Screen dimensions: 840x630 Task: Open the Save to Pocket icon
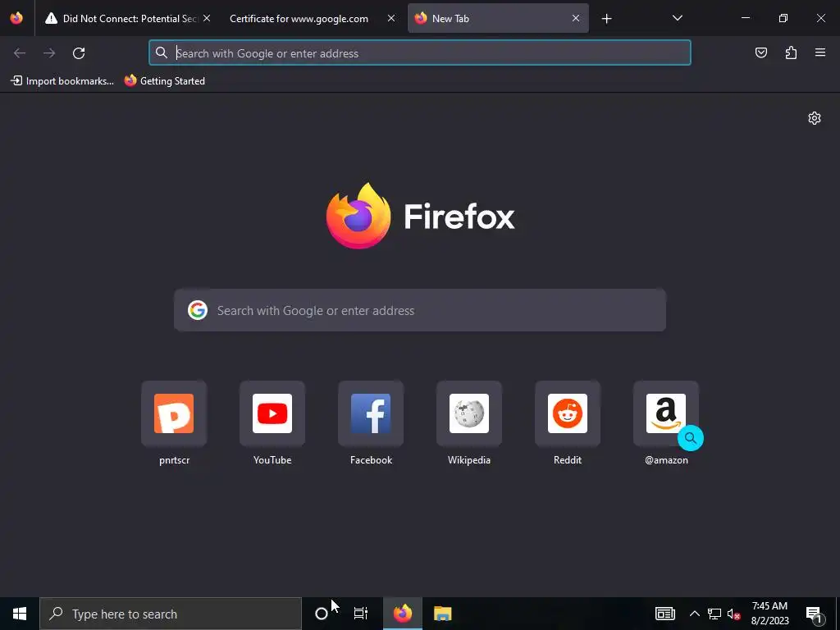pos(761,52)
